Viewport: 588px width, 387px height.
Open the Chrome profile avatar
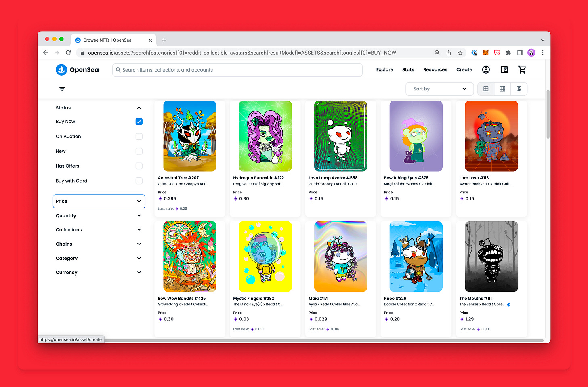tap(531, 53)
